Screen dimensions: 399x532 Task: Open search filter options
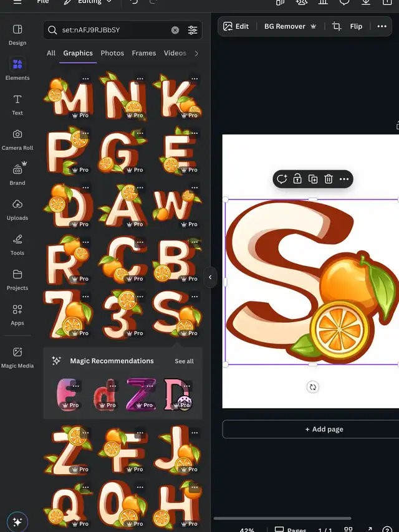[193, 30]
